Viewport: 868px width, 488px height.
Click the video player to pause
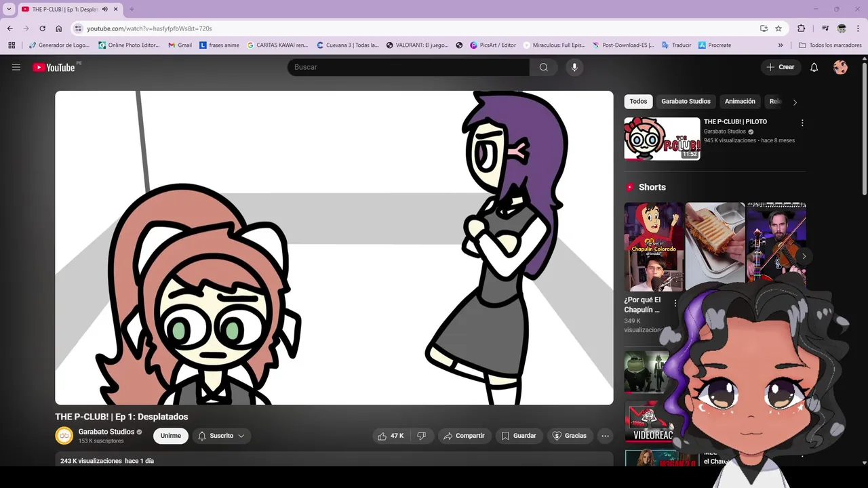point(334,248)
